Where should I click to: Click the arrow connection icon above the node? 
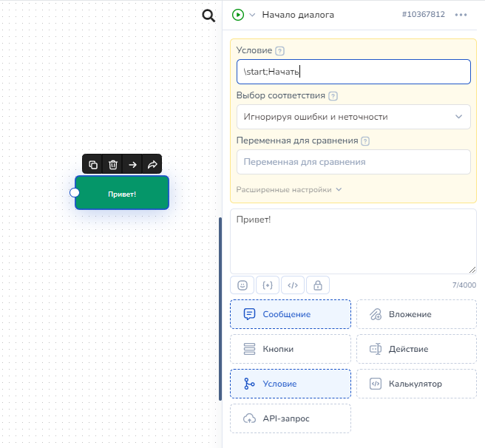(x=132, y=164)
